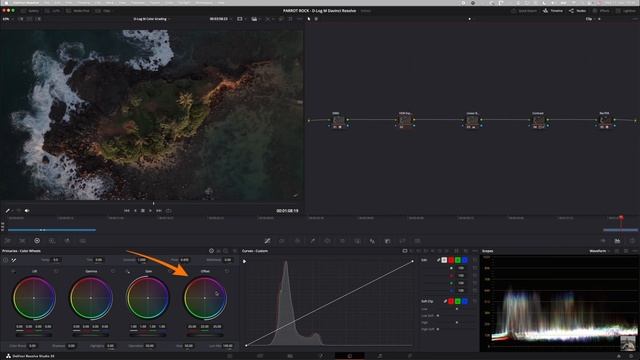Click the Contrast value field
This screenshot has height=360, width=640.
pos(142,260)
